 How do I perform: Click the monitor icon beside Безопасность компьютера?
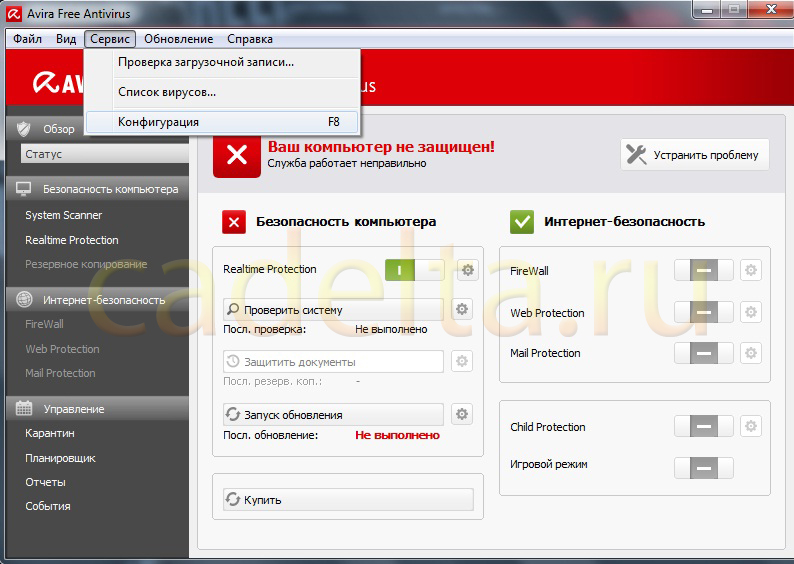[x=23, y=189]
